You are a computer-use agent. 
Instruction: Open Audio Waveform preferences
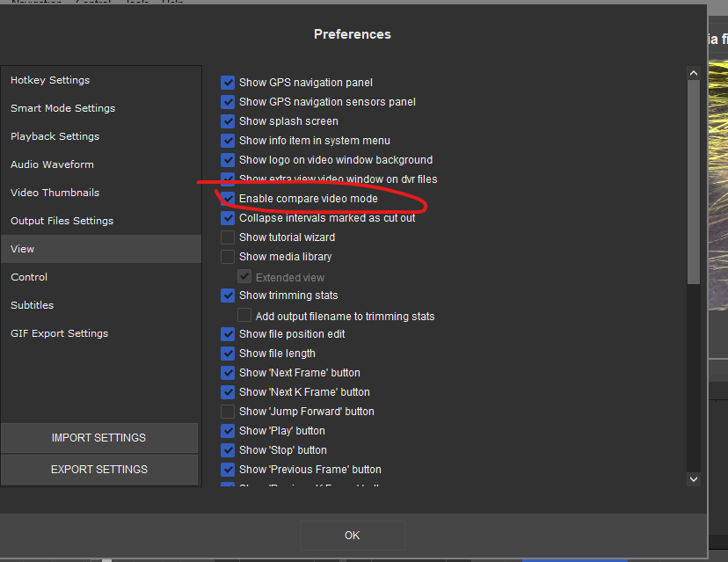tap(52, 164)
